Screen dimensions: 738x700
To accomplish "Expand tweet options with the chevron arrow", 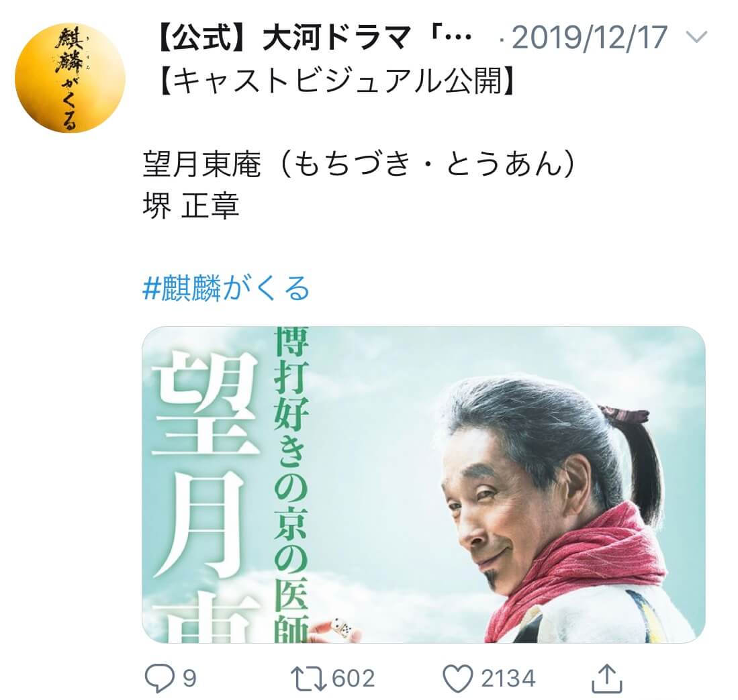I will (x=697, y=37).
